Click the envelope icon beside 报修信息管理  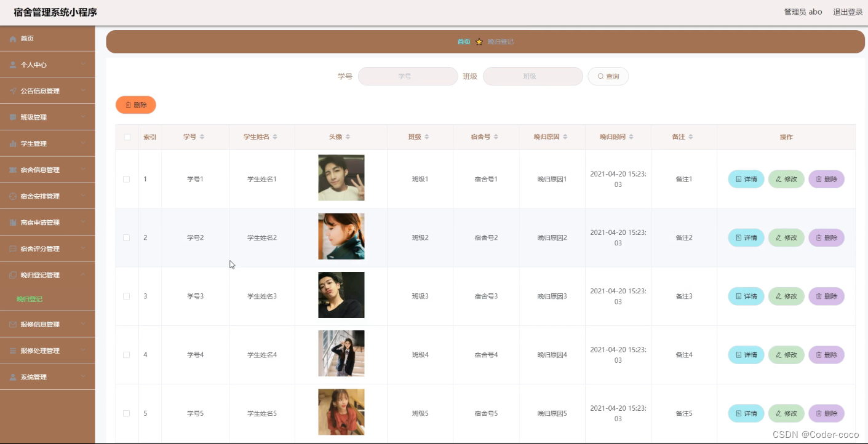click(x=13, y=325)
